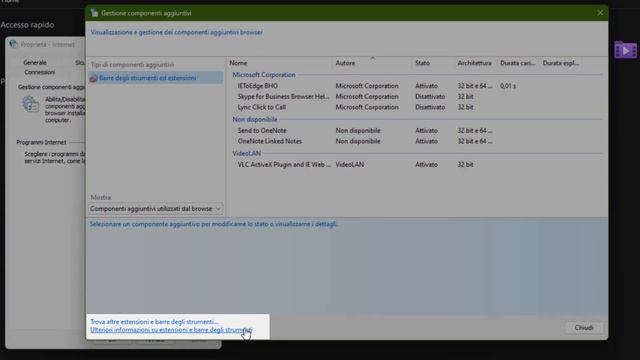Collapse the Non disponibile group header
This screenshot has width=640, height=360.
[x=255, y=119]
